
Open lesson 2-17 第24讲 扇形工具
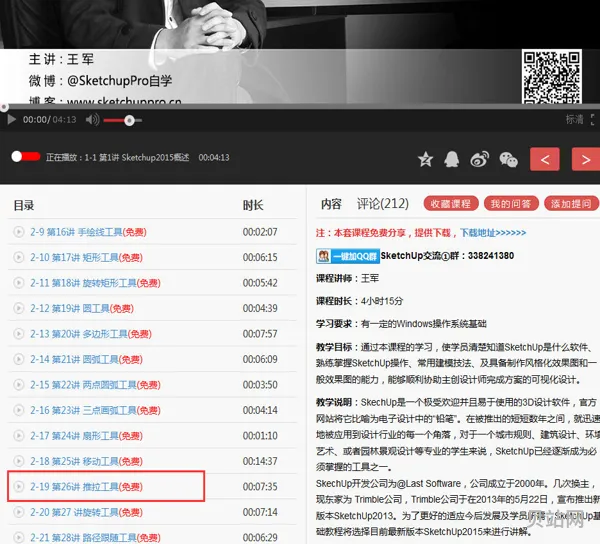coord(86,436)
